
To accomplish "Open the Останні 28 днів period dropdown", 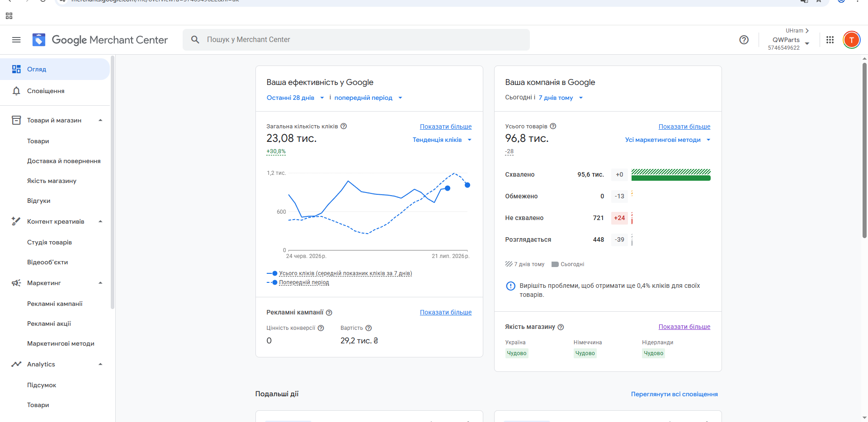I will 295,98.
